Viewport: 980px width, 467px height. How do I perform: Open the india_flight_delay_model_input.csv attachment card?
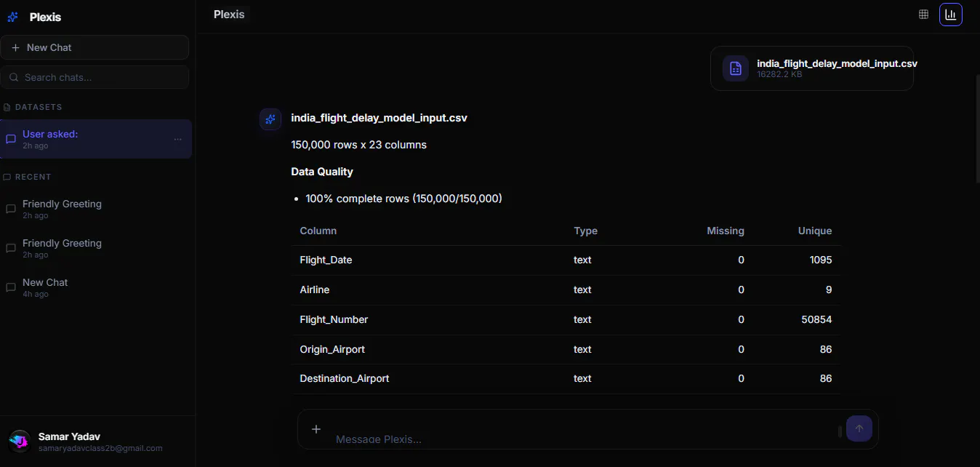(x=812, y=68)
